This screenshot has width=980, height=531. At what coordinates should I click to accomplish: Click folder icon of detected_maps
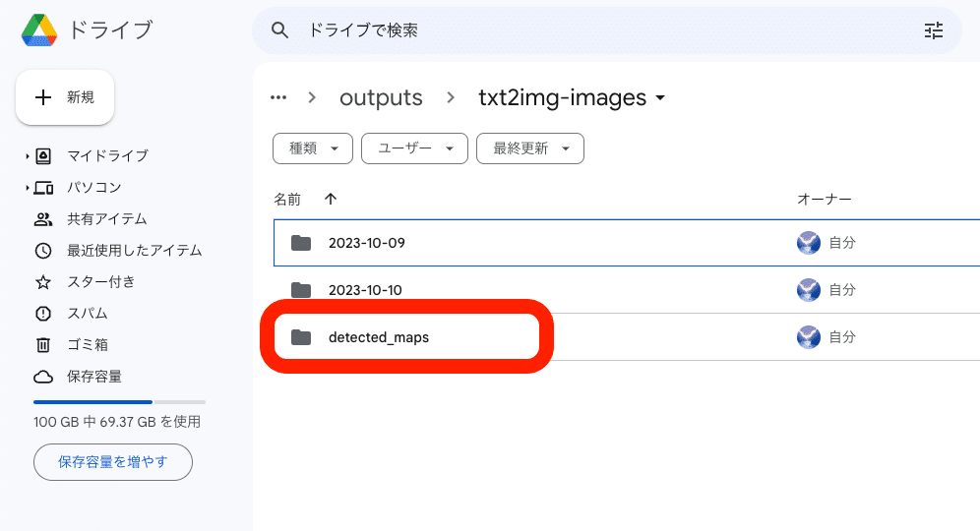coord(301,337)
